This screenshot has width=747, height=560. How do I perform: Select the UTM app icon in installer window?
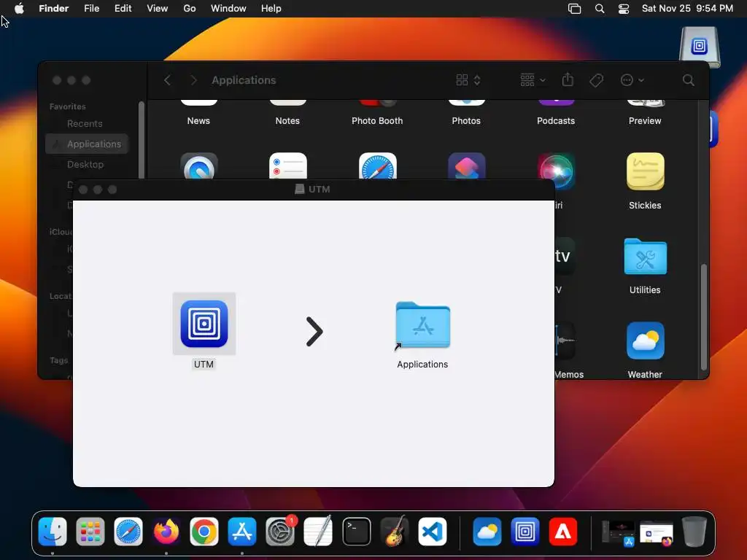[x=204, y=324]
